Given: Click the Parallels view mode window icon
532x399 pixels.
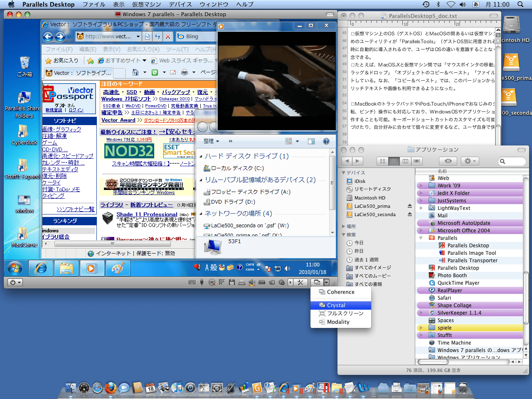Looking at the screenshot, I should pyautogui.click(x=317, y=282).
